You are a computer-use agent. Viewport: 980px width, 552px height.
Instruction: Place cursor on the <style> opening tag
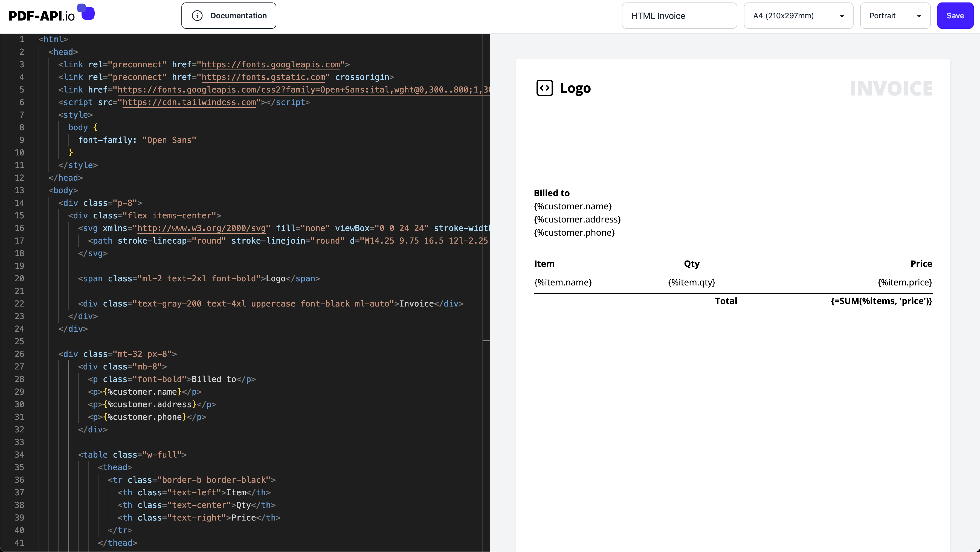75,115
